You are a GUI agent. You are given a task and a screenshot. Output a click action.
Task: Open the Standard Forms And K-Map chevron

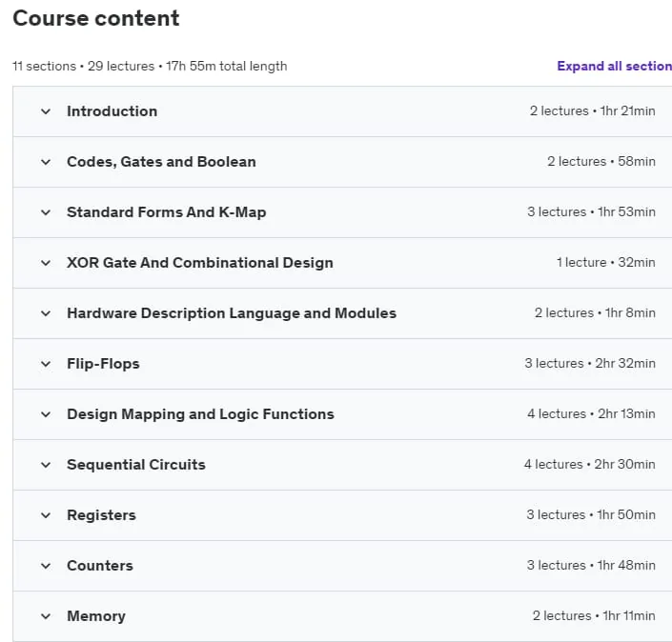point(46,212)
